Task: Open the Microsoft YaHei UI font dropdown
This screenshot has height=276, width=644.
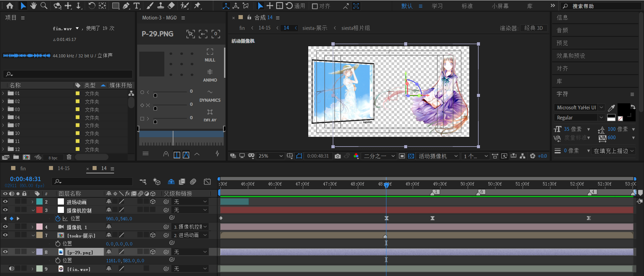Action: [x=579, y=108]
